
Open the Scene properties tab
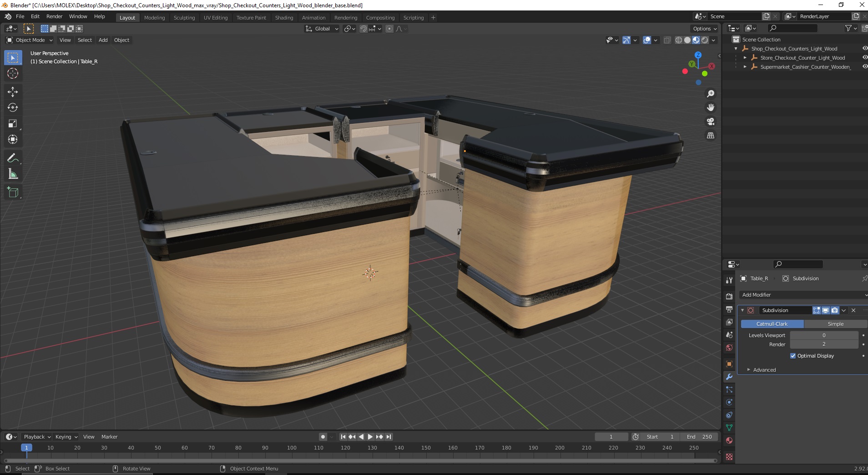[729, 335]
